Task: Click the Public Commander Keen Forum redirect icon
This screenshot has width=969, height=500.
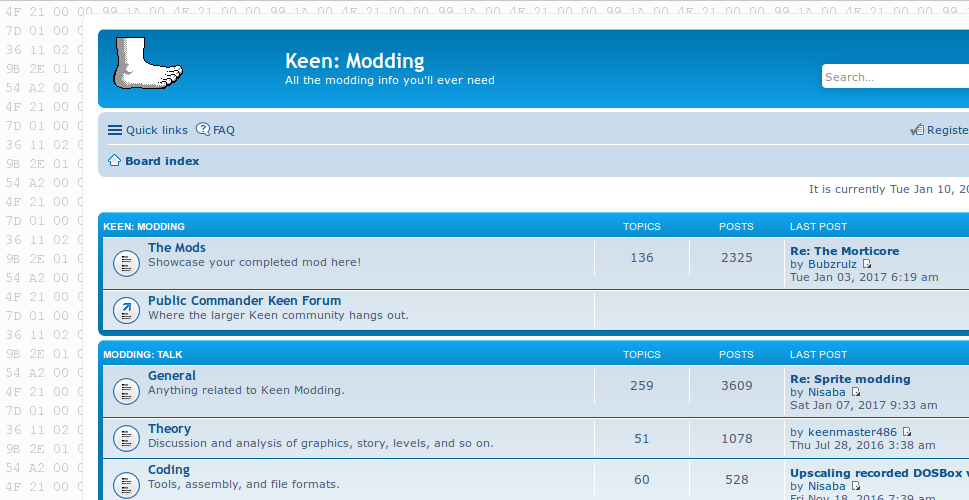Action: coord(126,310)
